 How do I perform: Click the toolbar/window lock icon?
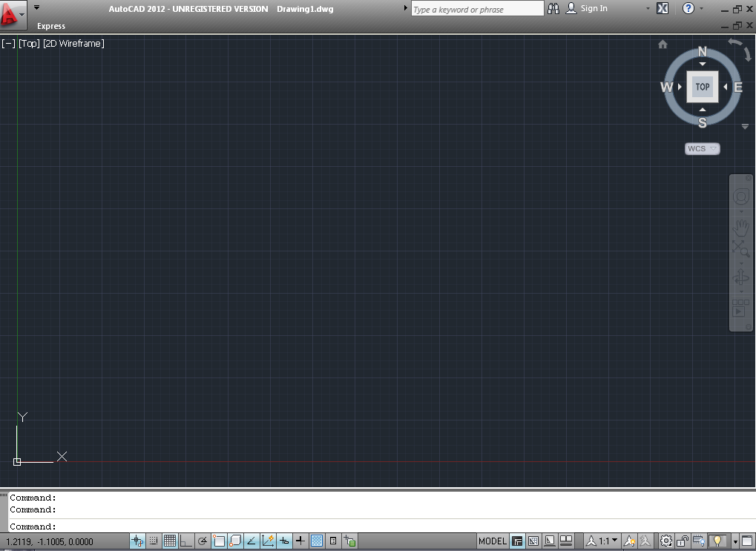(x=683, y=541)
